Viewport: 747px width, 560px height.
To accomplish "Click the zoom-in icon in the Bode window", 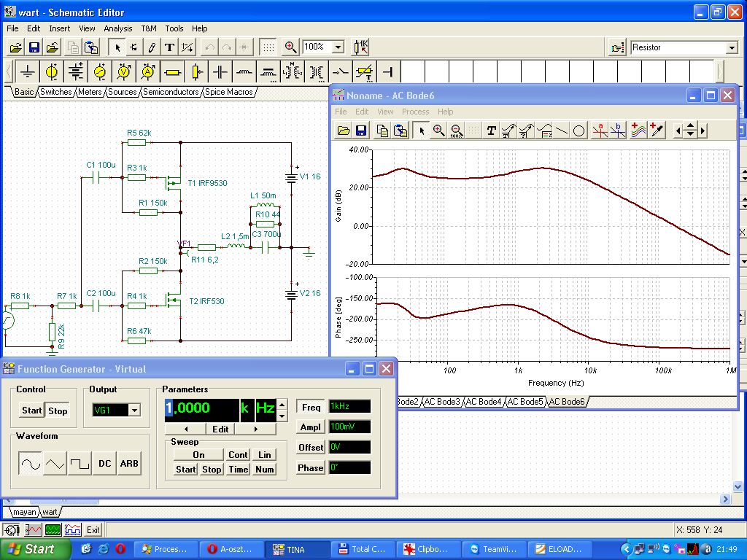I will click(438, 131).
